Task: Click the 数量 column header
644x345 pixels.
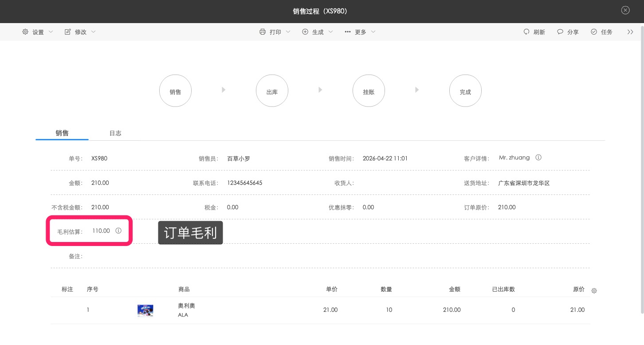Action: 386,289
